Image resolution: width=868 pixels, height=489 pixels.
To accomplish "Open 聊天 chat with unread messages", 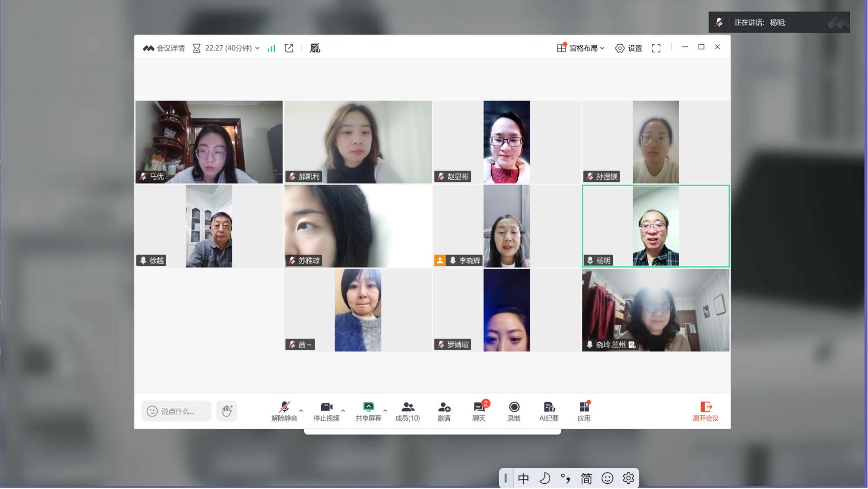I will click(x=479, y=411).
